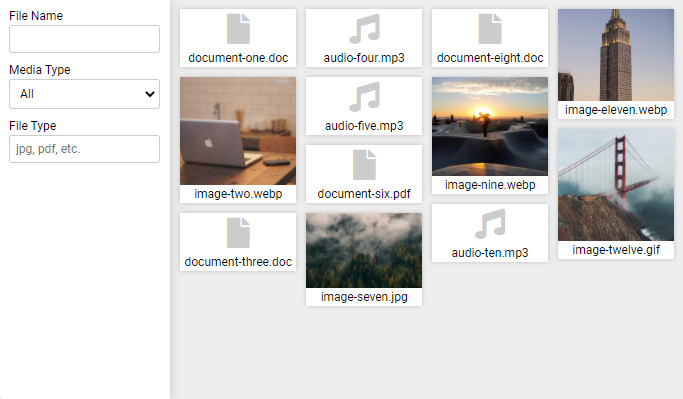Viewport: 683px width, 399px height.
Task: Pick the audio-ten.mp3 music note icon
Action: pyautogui.click(x=490, y=224)
